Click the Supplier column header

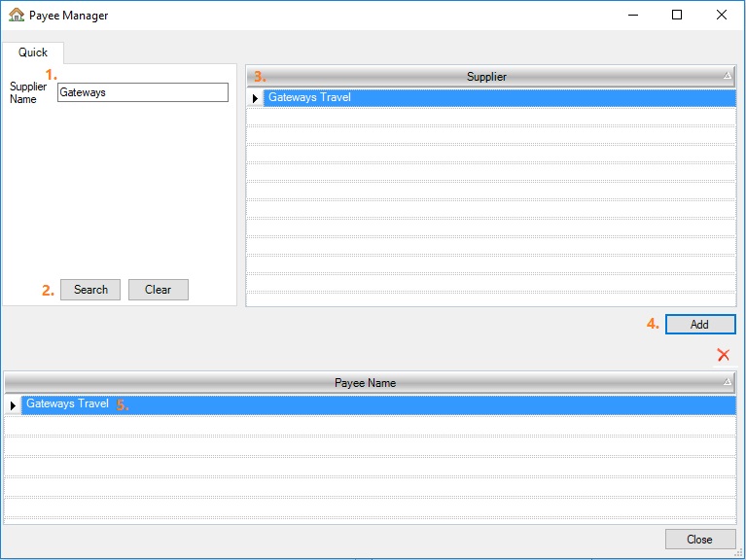click(x=486, y=76)
